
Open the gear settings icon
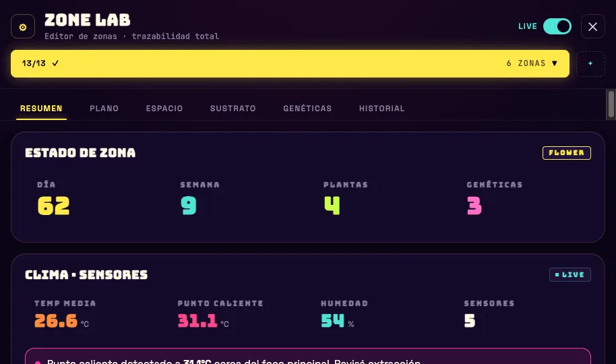[x=23, y=26]
